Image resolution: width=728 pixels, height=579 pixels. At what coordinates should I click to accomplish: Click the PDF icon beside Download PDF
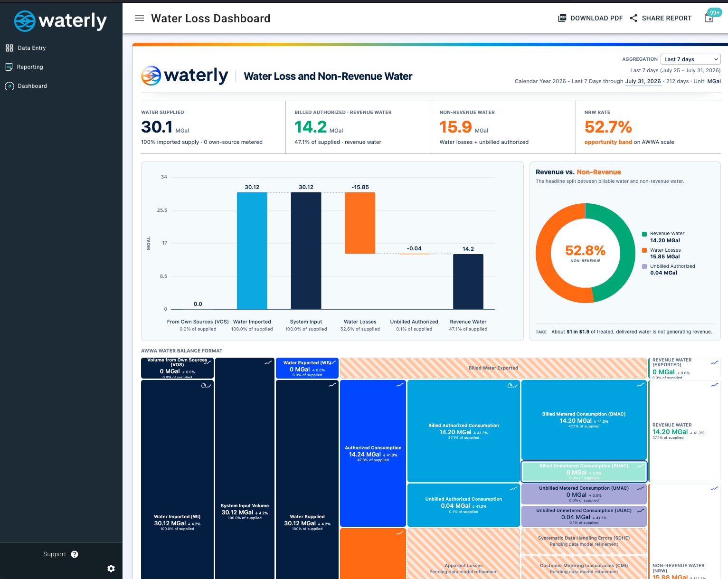562,18
